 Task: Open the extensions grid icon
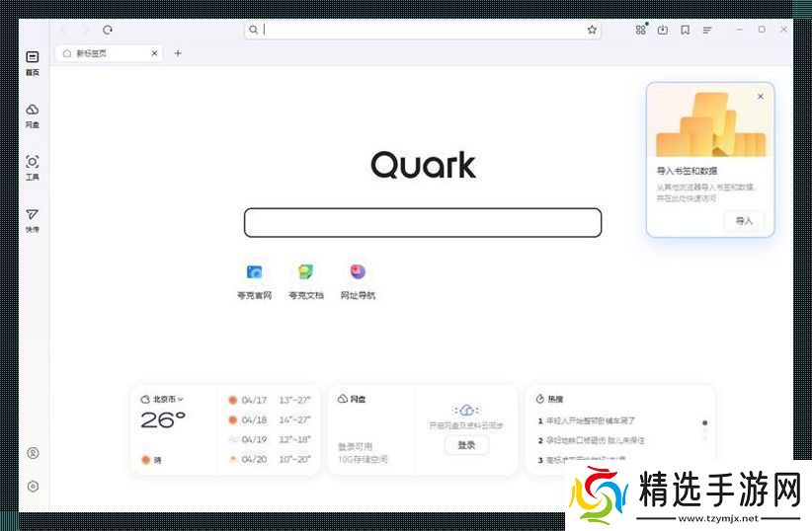click(640, 30)
